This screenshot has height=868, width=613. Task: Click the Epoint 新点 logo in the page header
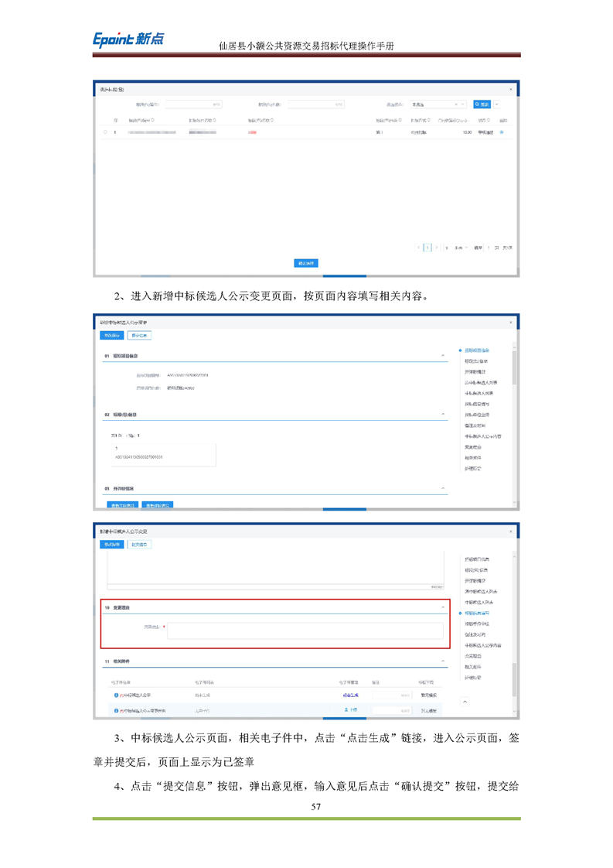pos(128,39)
